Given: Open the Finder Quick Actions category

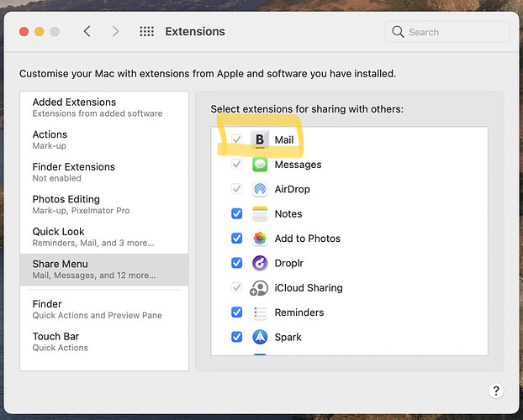Looking at the screenshot, I should click(x=104, y=309).
